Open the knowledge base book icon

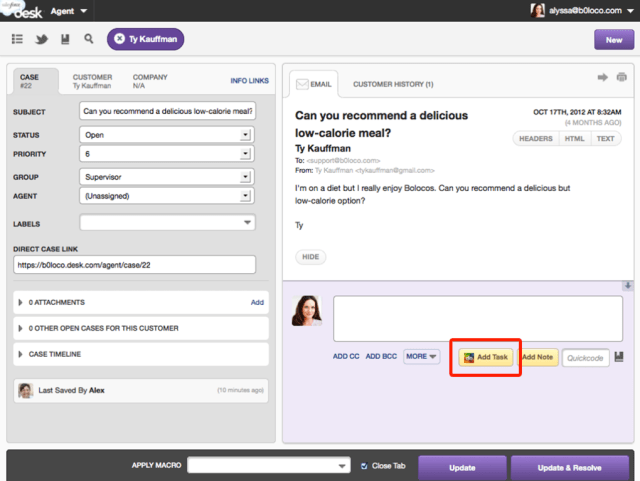(x=65, y=39)
